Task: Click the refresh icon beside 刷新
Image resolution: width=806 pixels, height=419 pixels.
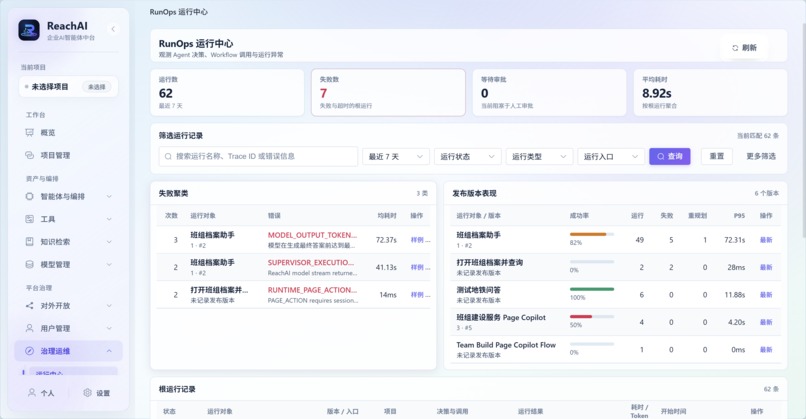Action: click(735, 48)
